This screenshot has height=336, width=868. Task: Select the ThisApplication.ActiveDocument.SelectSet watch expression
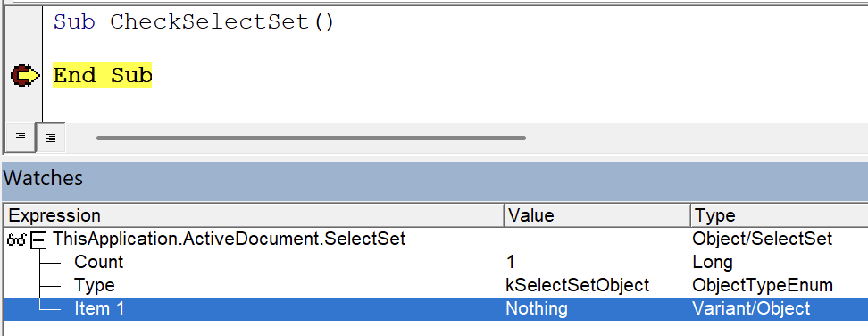coord(229,239)
